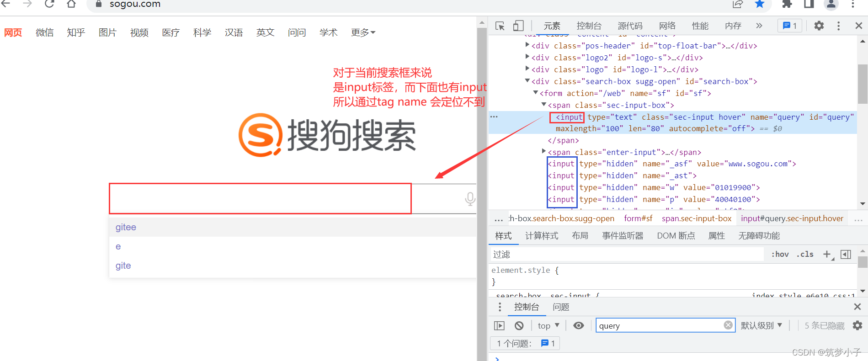Toggle the computed styles sidebar pane icon
The height and width of the screenshot is (361, 868).
(846, 255)
